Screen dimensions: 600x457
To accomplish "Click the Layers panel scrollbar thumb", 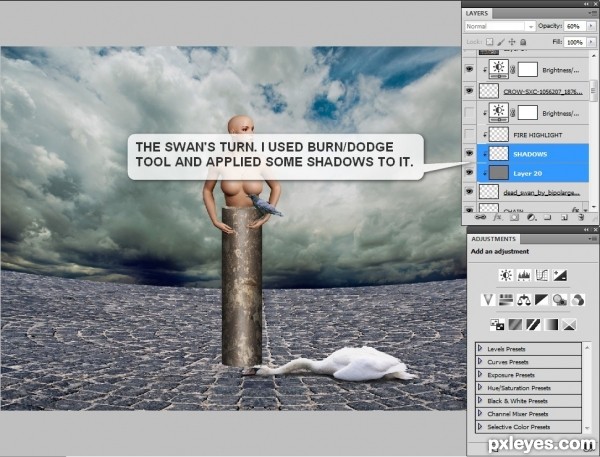I will click(593, 90).
